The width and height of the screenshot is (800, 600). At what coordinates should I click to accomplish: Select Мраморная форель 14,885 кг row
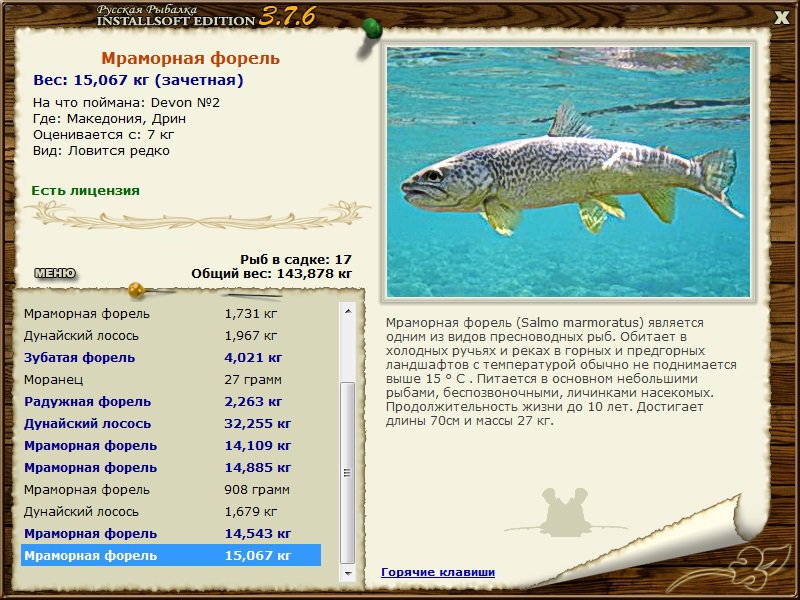pyautogui.click(x=171, y=467)
